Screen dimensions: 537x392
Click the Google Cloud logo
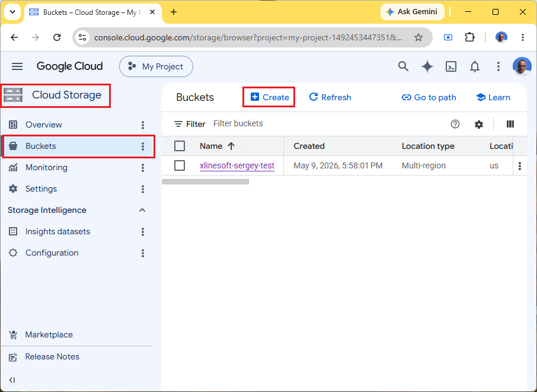point(69,66)
